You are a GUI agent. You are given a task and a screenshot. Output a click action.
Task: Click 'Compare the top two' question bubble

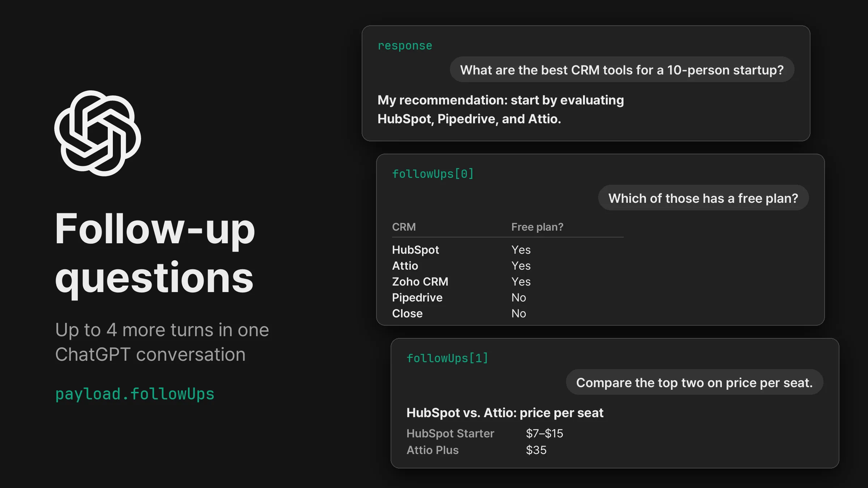694,382
